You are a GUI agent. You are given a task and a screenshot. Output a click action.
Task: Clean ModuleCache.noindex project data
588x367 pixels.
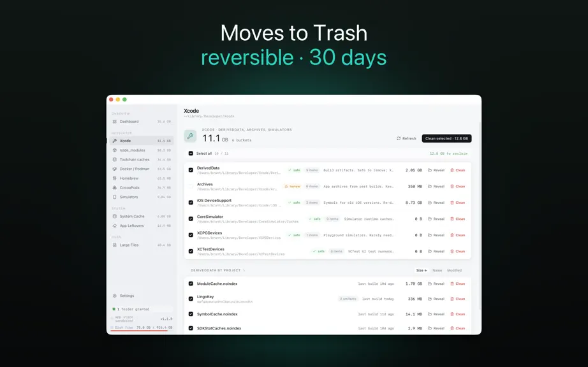point(457,284)
